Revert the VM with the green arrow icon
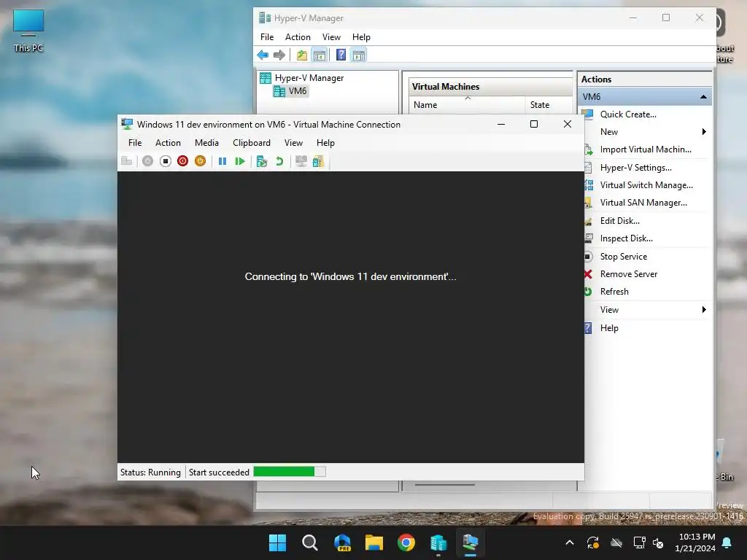Screen dimensions: 747x560 pos(279,161)
